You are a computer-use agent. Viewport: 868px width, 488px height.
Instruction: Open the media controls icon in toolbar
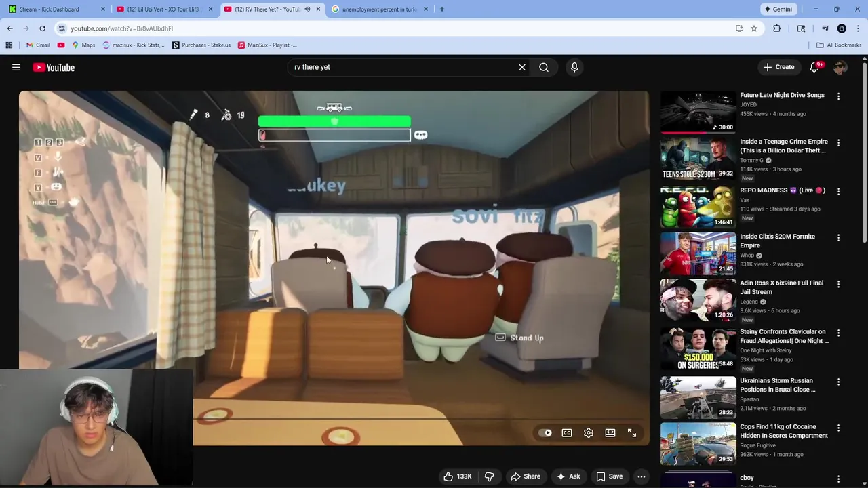(x=825, y=28)
